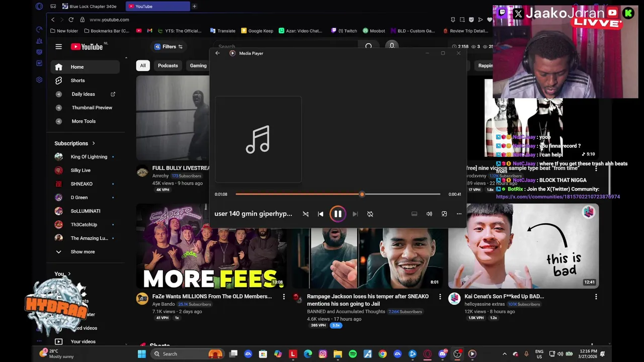Open the King Of Lightning subscription

pyautogui.click(x=85, y=157)
